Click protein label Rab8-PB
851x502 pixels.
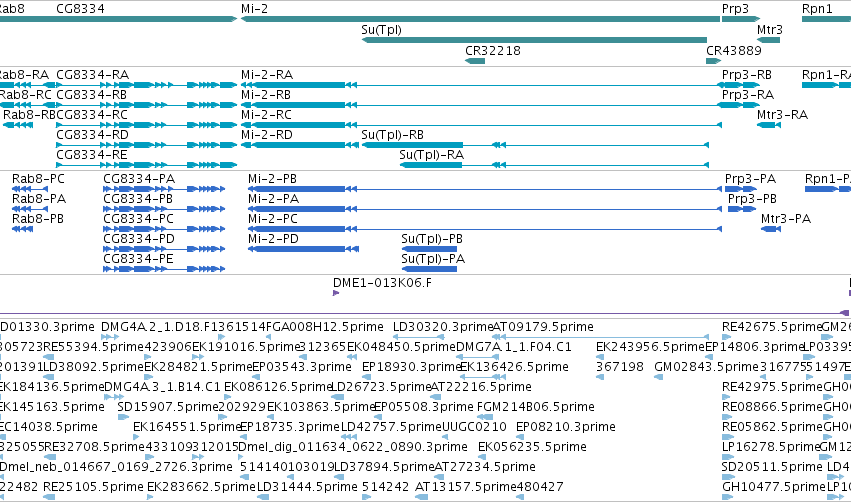[x=38, y=219]
